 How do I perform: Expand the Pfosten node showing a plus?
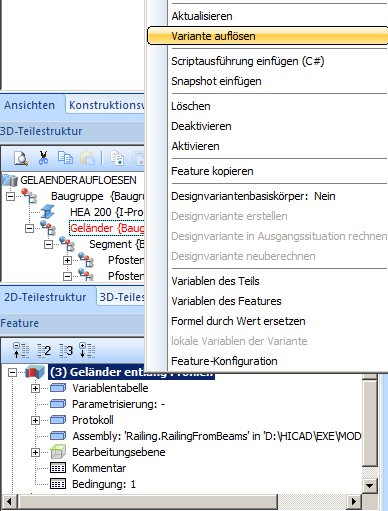pos(67,260)
